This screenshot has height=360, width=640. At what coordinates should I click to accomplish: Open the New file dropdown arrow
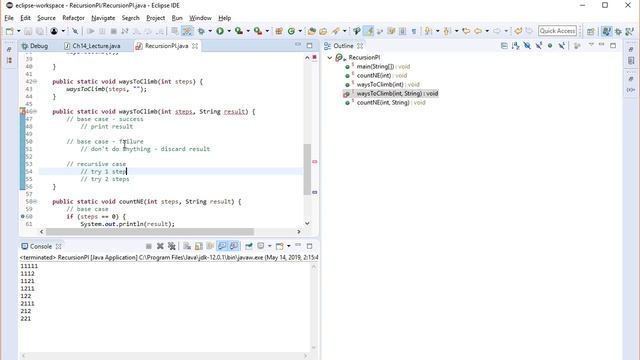click(x=18, y=31)
